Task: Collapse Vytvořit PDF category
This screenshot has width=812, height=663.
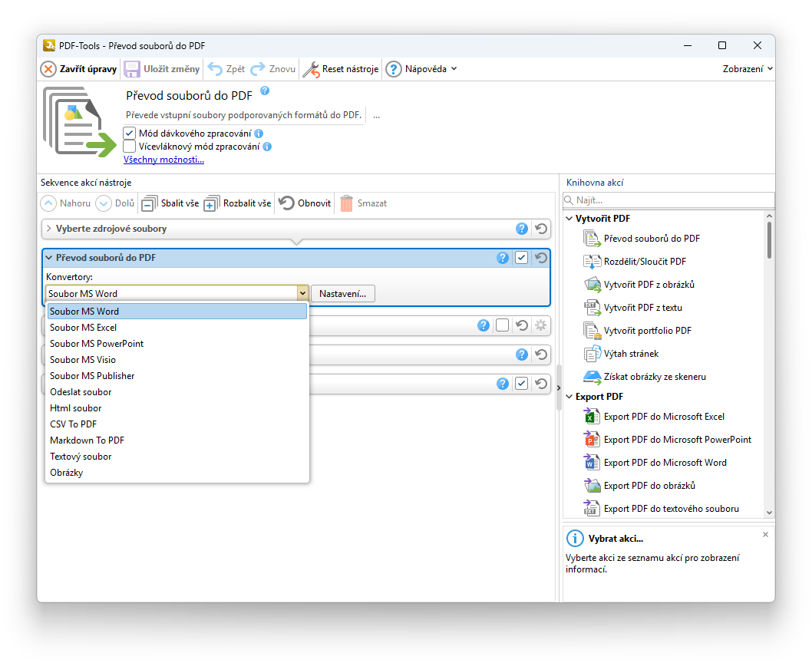Action: click(x=569, y=219)
